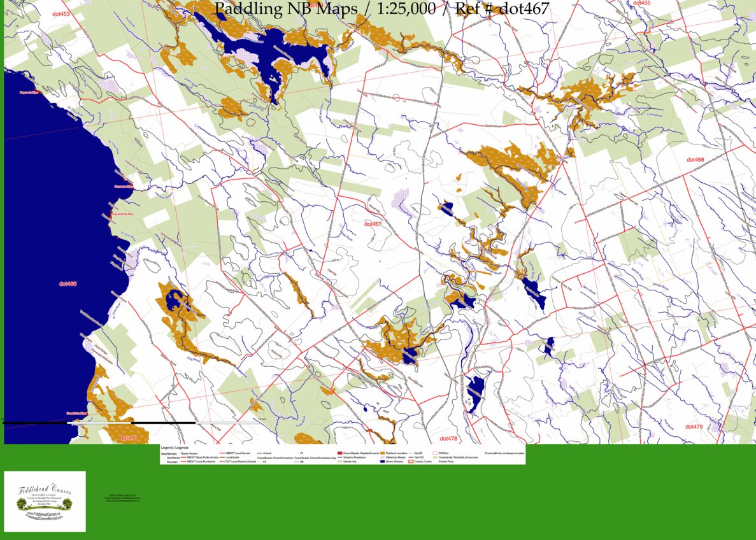
Task: Click the small credits text beside the logo
Action: [x=124, y=499]
